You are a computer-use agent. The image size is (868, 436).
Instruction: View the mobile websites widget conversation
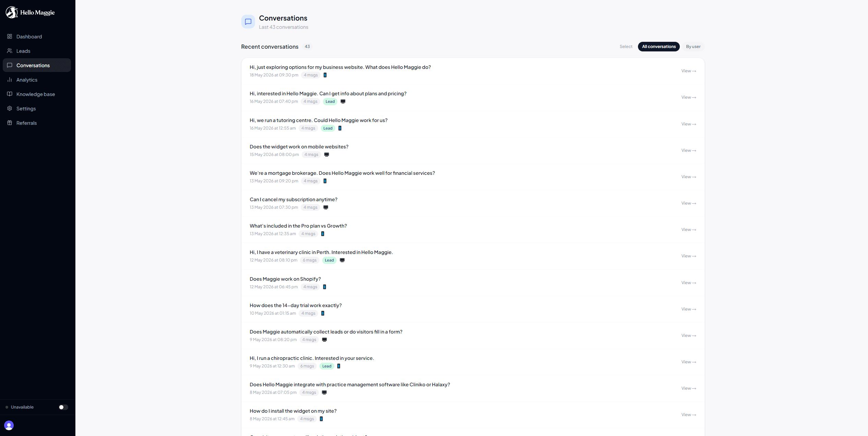point(688,150)
